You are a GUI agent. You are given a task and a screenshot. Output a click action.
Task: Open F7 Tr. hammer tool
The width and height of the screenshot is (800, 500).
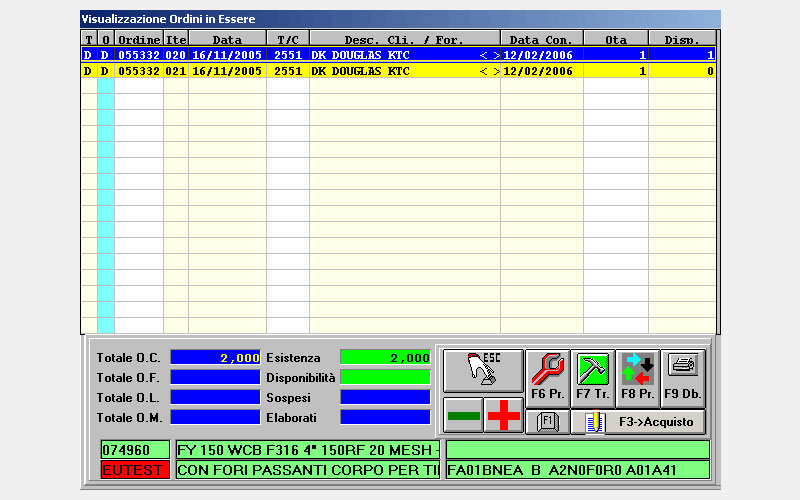tap(592, 378)
